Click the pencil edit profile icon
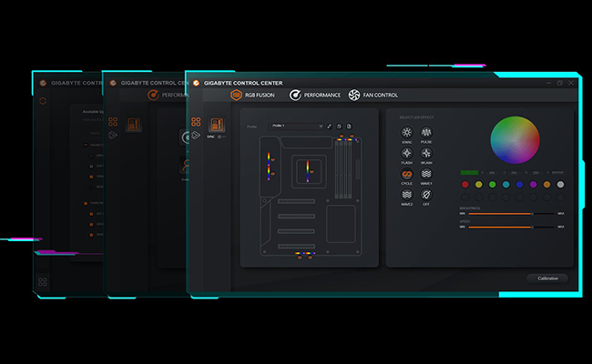Screen dimensions: 592x364 (329, 126)
